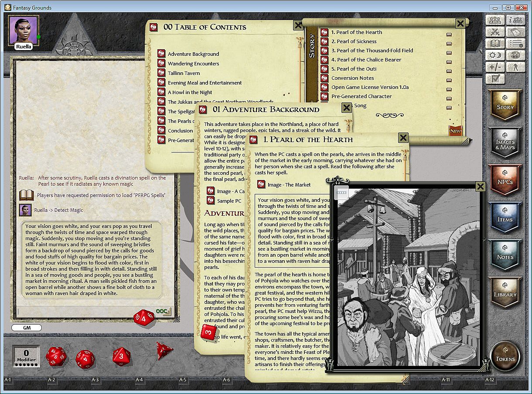Open the Tokens bag
532x394 pixels.
pos(505,357)
